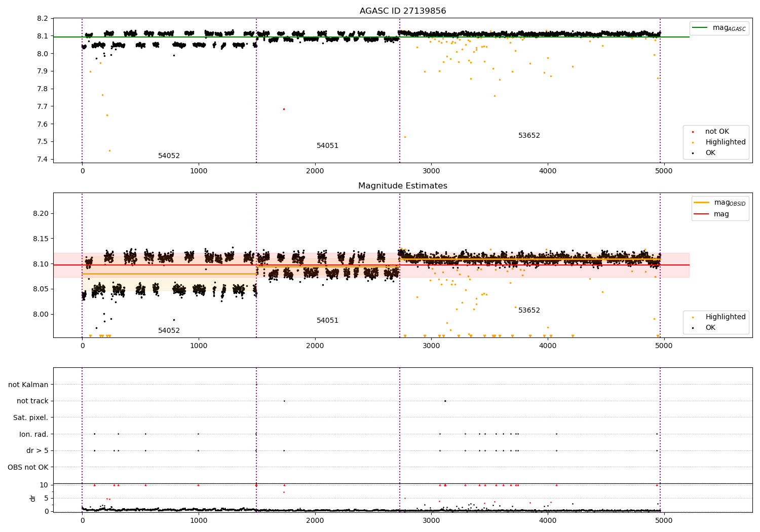Click the 7.7 y-axis tick in AGASC ID plot
The image size is (760, 532).
pyautogui.click(x=43, y=107)
